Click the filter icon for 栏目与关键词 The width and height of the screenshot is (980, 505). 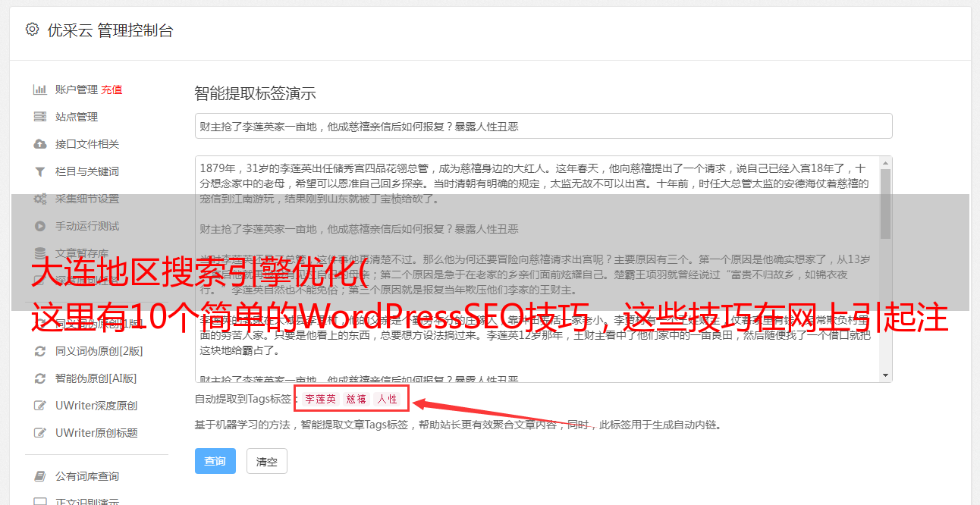pos(40,171)
